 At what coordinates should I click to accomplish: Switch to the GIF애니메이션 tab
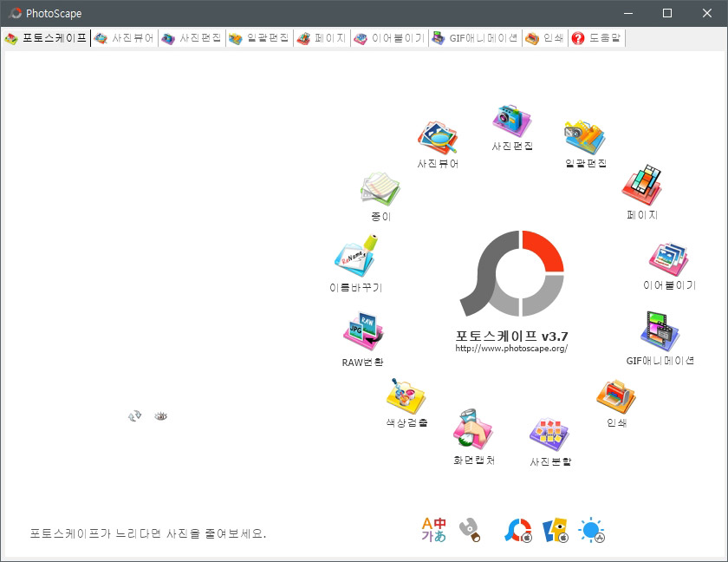[x=475, y=38]
